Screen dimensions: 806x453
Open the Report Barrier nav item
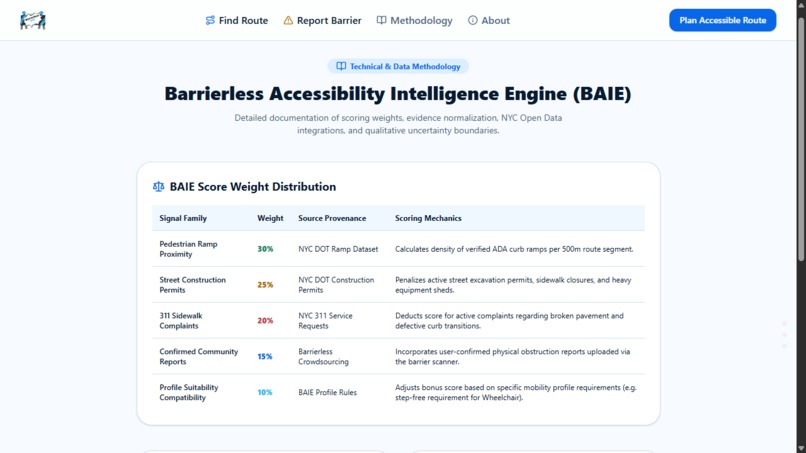pos(322,21)
